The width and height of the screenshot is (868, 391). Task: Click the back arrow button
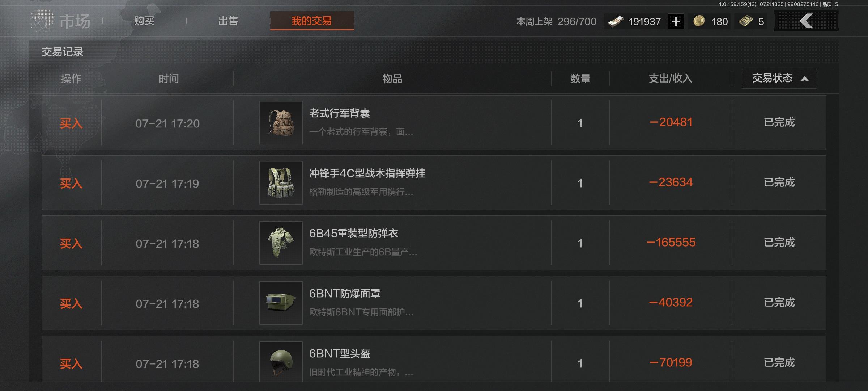tap(806, 21)
